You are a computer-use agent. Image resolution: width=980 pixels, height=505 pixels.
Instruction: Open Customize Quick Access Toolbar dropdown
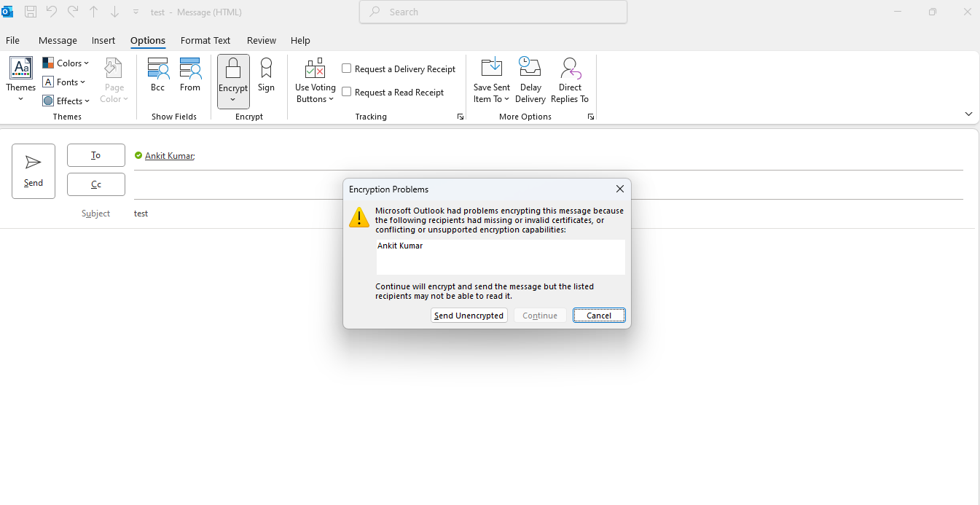tap(136, 12)
